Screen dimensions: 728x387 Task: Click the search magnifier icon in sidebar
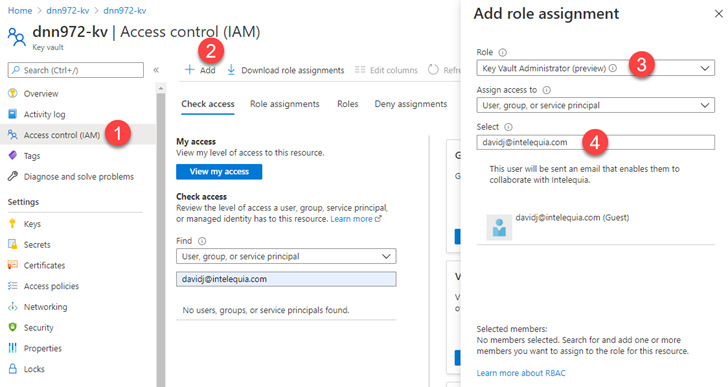pyautogui.click(x=16, y=70)
